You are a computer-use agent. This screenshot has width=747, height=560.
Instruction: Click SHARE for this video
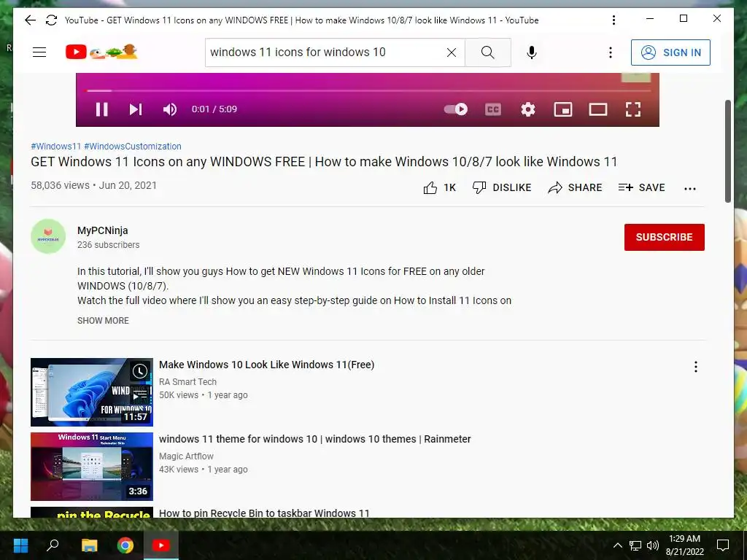(x=575, y=187)
